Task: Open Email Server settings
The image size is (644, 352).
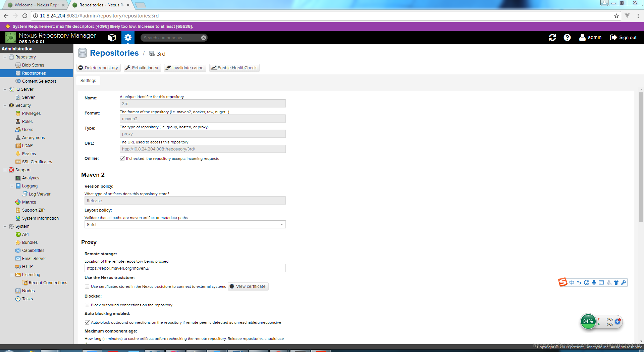Action: click(x=34, y=259)
